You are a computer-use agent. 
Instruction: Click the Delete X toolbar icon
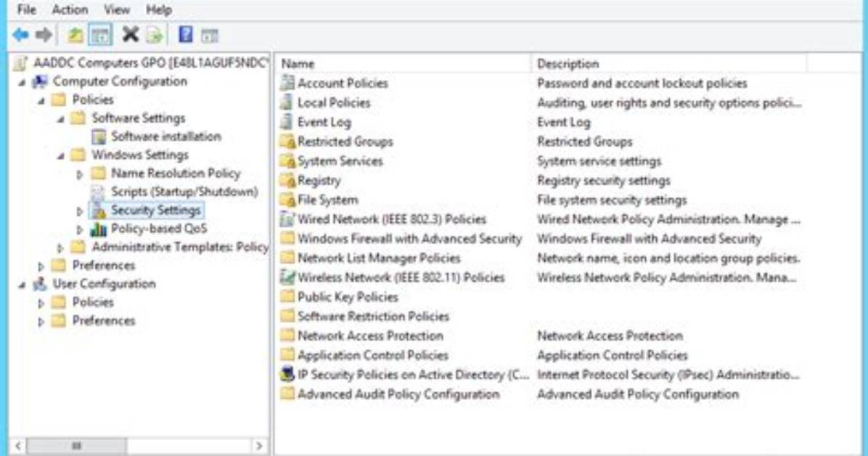130,35
